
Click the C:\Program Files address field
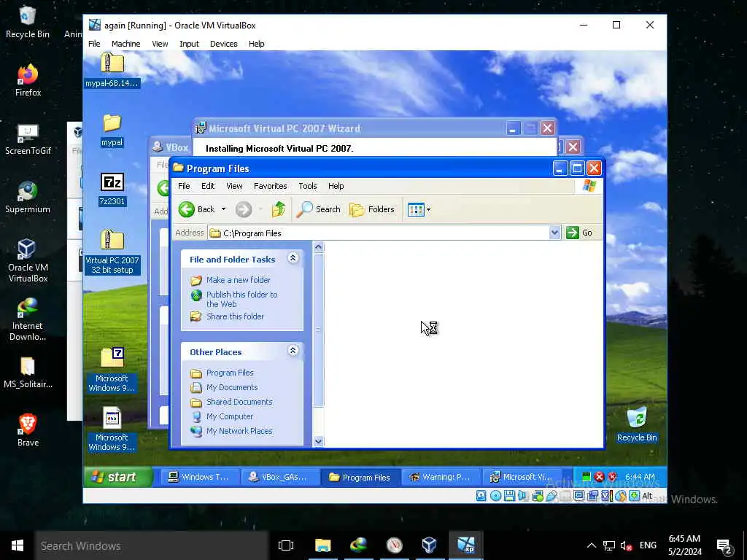point(379,233)
